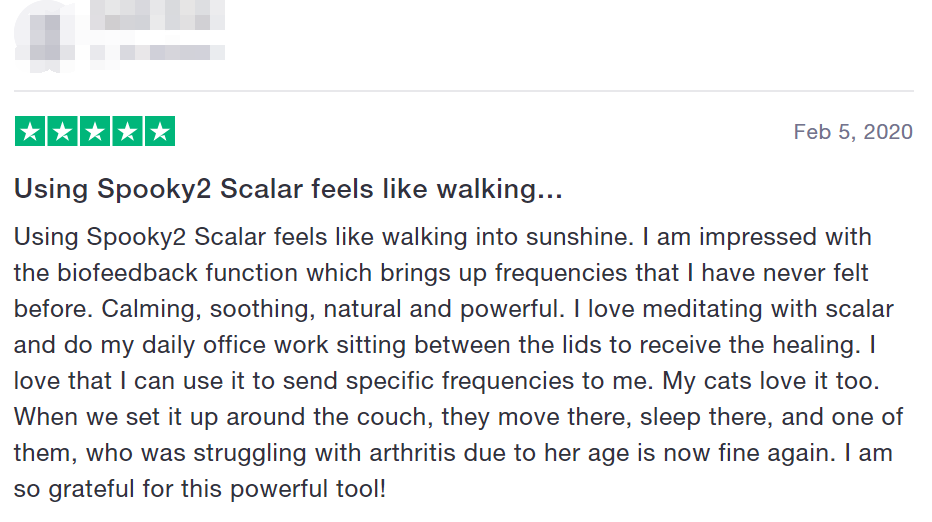Click the blurred reviewer details below the name

pos(157,50)
